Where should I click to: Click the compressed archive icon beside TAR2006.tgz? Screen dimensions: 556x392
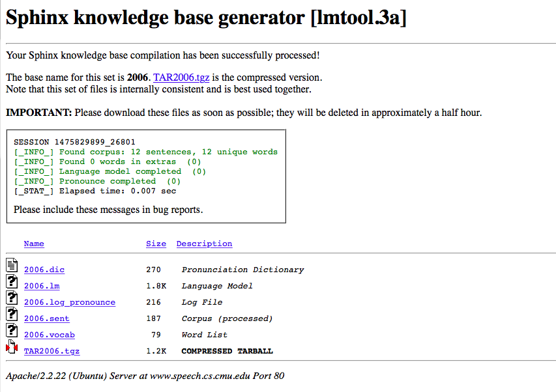(x=12, y=346)
